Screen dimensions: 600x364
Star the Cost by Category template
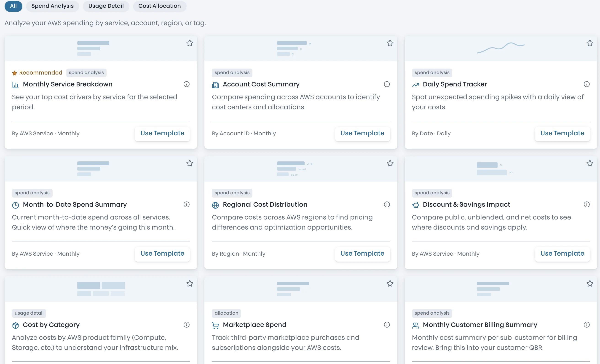point(190,284)
